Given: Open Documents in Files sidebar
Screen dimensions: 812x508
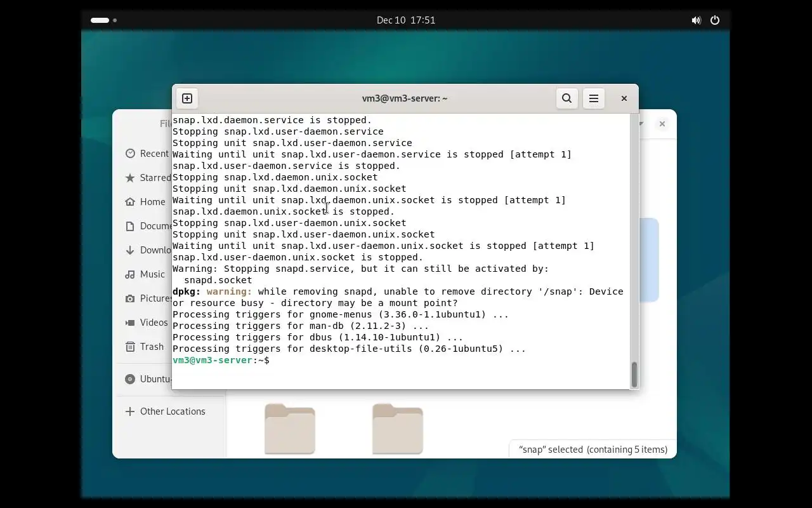Looking at the screenshot, I should (147, 226).
